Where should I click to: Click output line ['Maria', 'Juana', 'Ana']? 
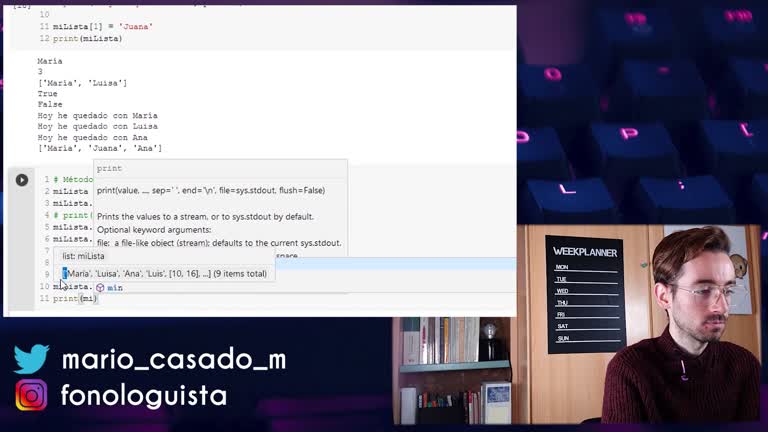click(x=100, y=148)
